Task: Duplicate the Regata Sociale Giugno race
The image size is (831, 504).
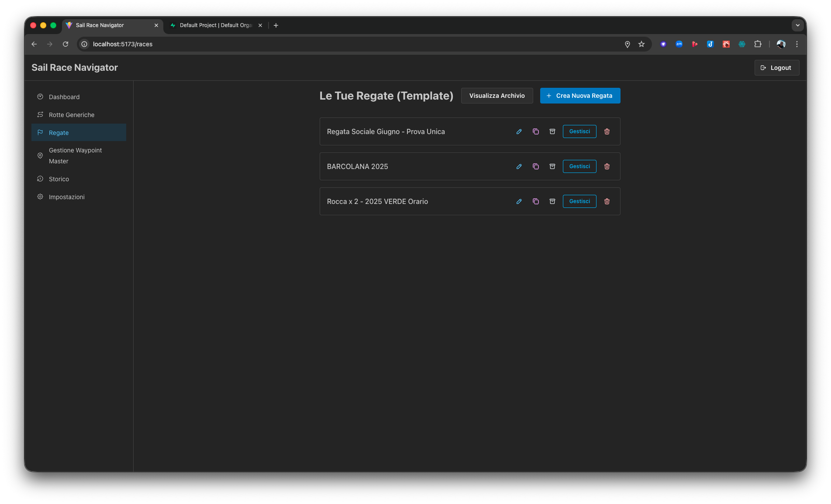Action: [535, 131]
